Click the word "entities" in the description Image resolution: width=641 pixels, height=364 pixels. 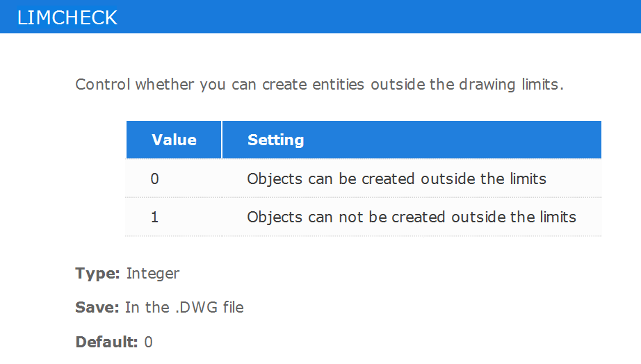coord(338,84)
